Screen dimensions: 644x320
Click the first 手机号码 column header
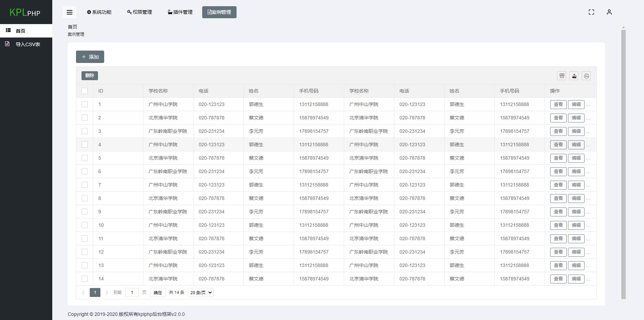coord(319,91)
